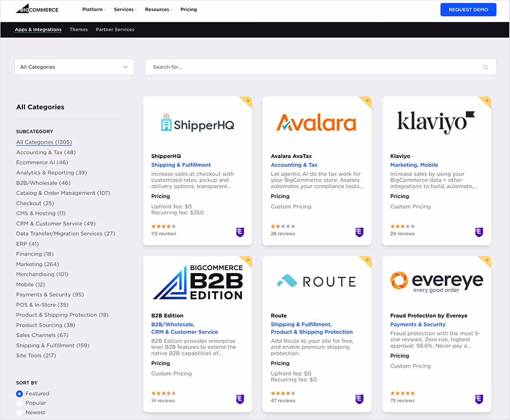Click the Request Demo button
510x420 pixels.
pos(468,10)
